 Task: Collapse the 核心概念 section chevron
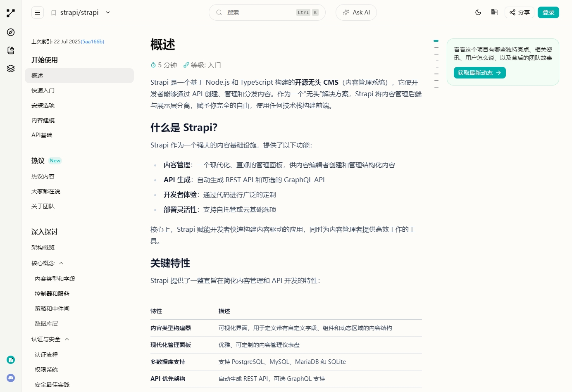point(61,263)
